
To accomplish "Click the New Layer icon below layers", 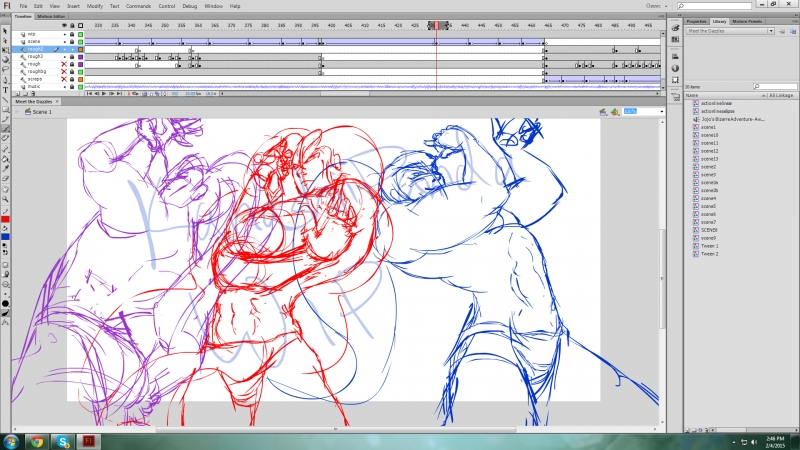I will [x=17, y=93].
